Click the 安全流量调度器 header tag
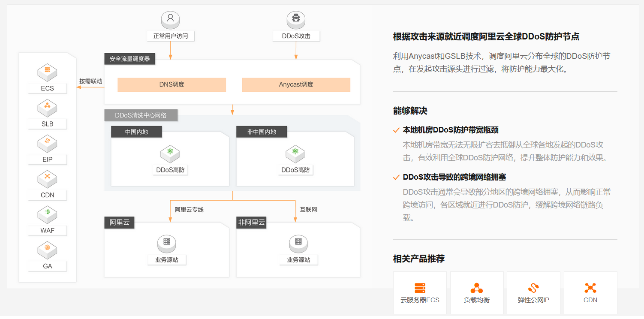The width and height of the screenshot is (644, 319). click(x=129, y=59)
